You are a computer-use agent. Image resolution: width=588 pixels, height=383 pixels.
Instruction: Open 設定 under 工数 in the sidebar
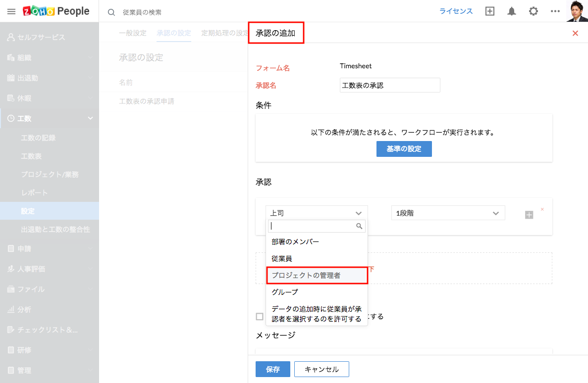50,211
